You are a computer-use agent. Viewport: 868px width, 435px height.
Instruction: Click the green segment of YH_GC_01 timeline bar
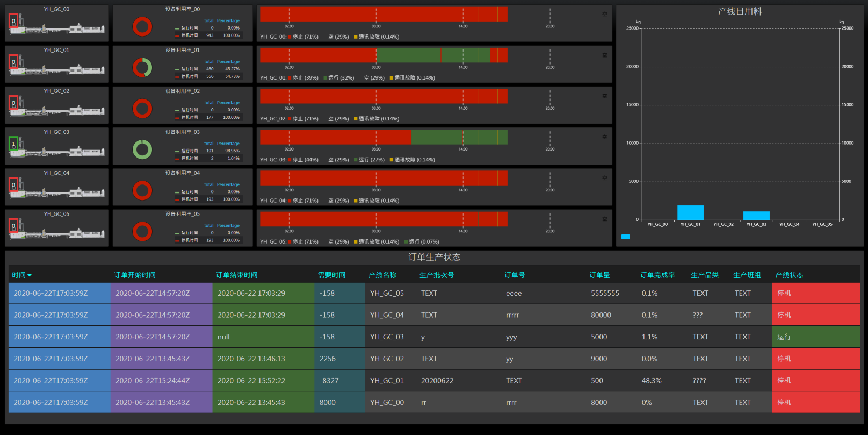point(408,55)
